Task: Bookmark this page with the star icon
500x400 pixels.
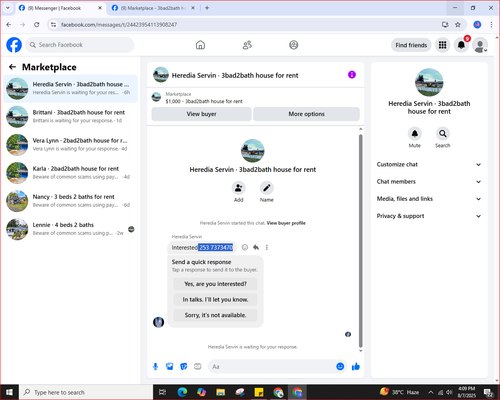Action: click(458, 25)
